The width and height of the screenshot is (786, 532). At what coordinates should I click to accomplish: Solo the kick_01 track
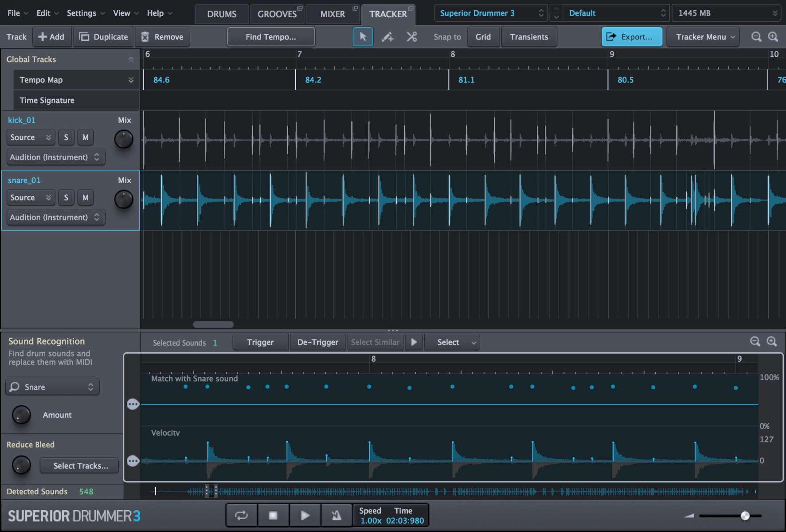(66, 137)
